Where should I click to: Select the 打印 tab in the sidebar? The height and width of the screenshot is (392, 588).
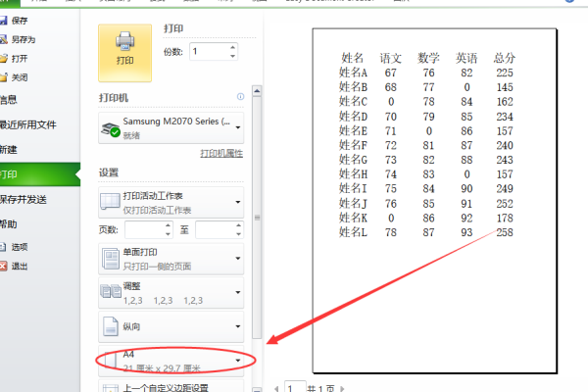pos(40,174)
